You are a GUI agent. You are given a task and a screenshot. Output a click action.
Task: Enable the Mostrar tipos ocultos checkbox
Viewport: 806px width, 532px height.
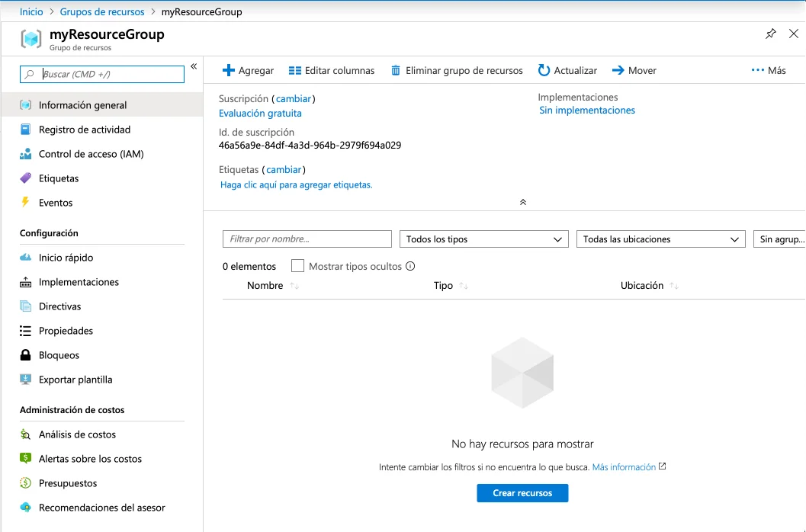(x=297, y=266)
